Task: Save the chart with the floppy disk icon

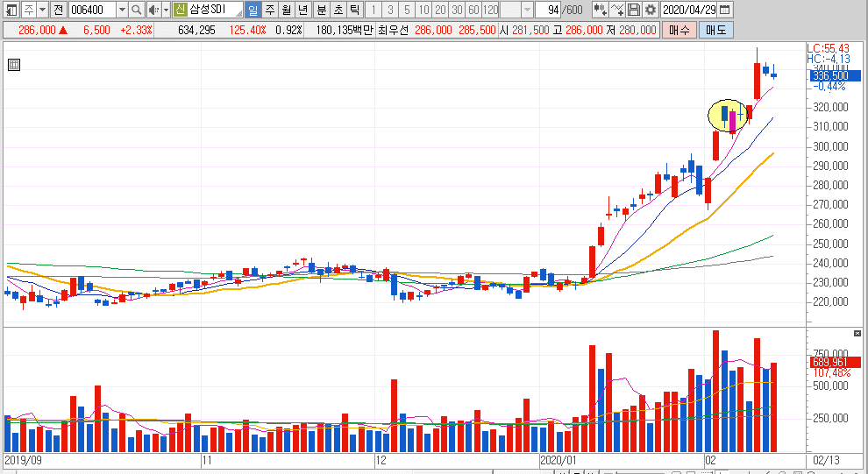Action: coord(633,11)
